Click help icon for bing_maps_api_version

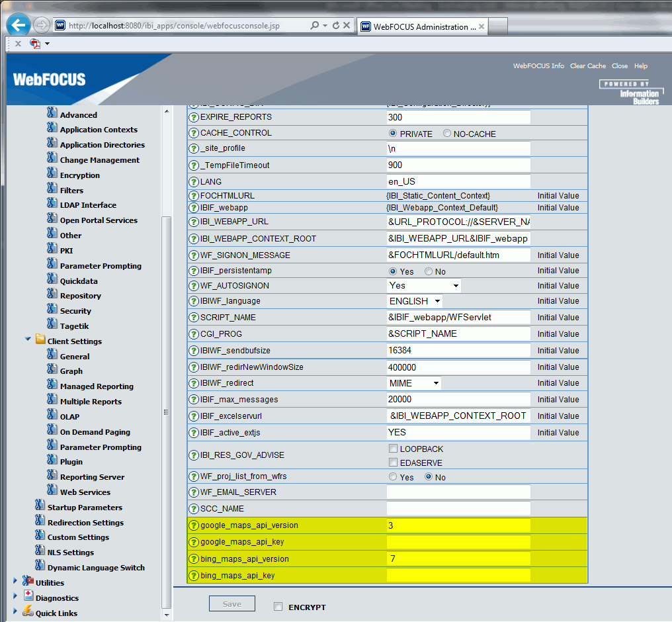pyautogui.click(x=194, y=559)
